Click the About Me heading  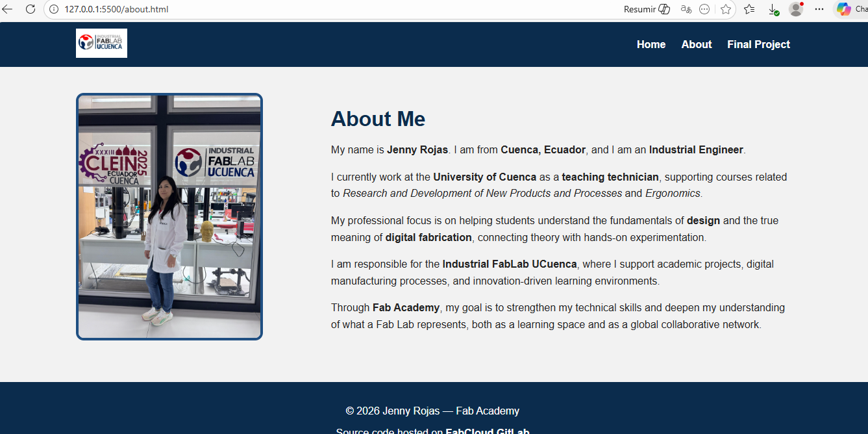(378, 119)
